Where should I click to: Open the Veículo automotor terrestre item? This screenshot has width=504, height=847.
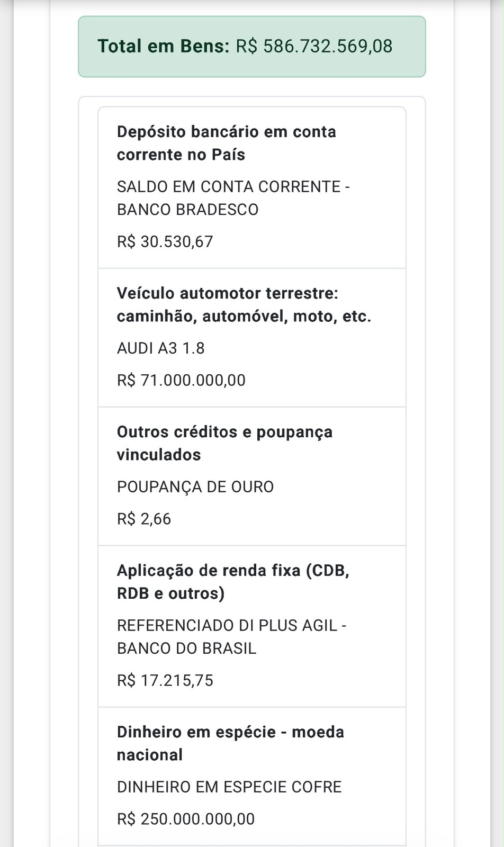[x=252, y=338]
